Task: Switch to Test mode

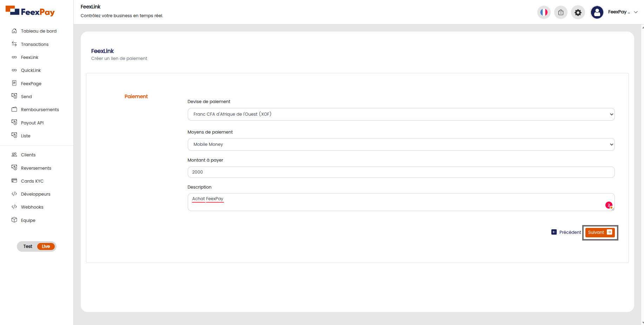Action: pos(28,246)
